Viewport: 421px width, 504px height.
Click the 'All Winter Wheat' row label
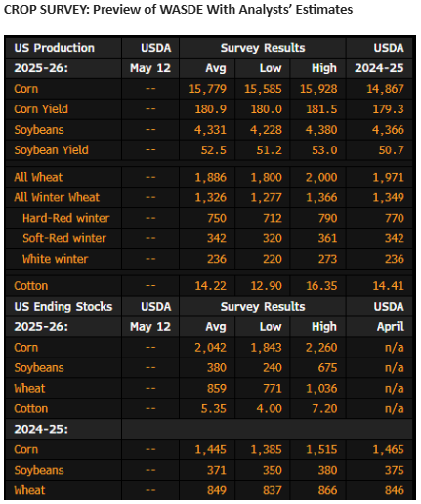click(x=57, y=197)
